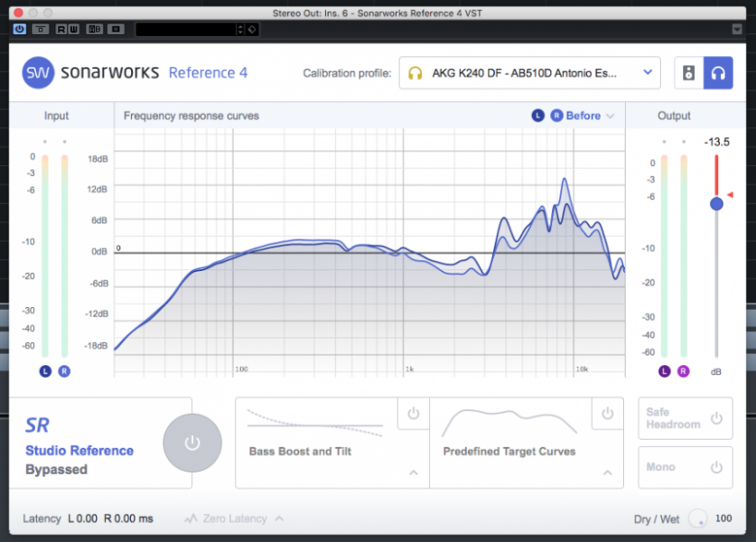Click the yellow headphone icon in profile field

click(x=415, y=73)
